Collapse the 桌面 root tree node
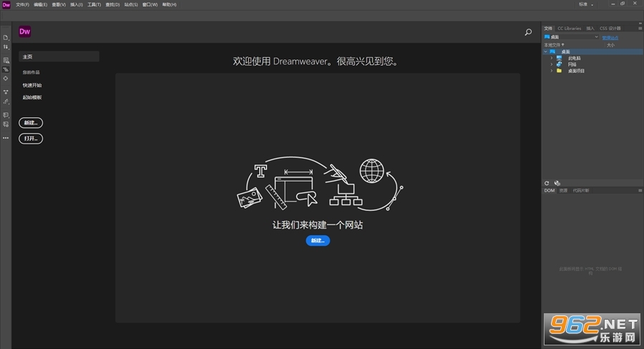The height and width of the screenshot is (349, 644). pyautogui.click(x=546, y=51)
